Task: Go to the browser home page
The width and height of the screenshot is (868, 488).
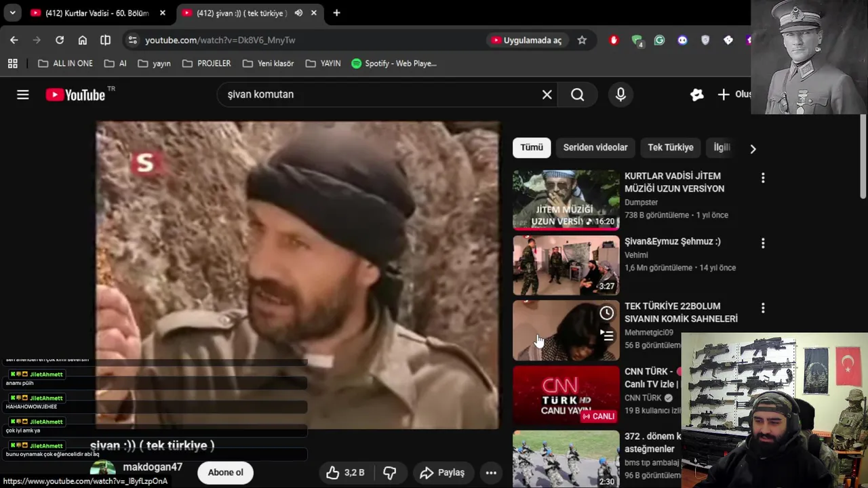Action: click(x=82, y=40)
